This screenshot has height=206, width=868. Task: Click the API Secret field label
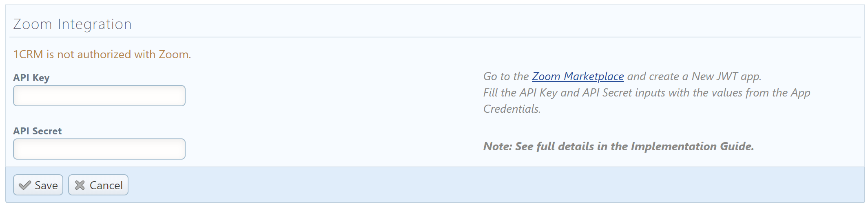coord(38,131)
